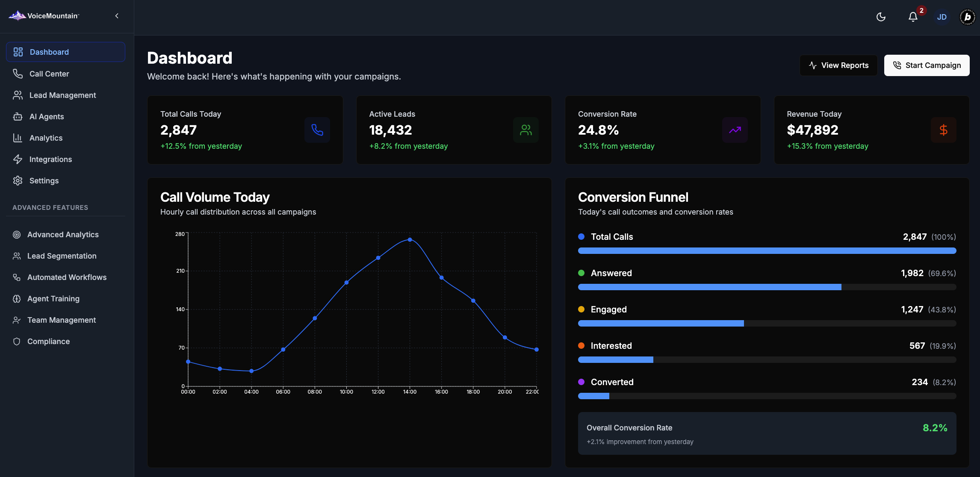The image size is (980, 477).
Task: Toggle dark mode with the moon icon
Action: click(881, 17)
